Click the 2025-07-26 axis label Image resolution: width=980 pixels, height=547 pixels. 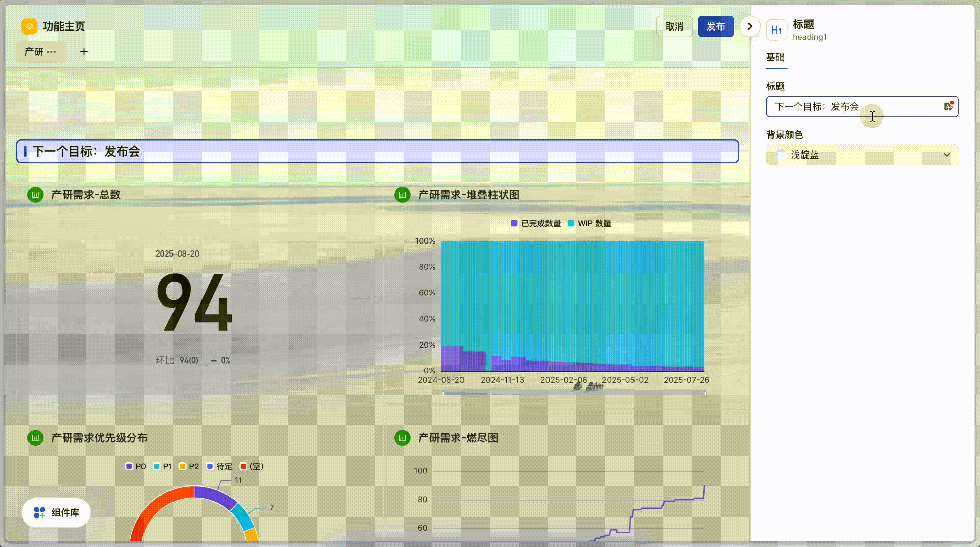686,380
